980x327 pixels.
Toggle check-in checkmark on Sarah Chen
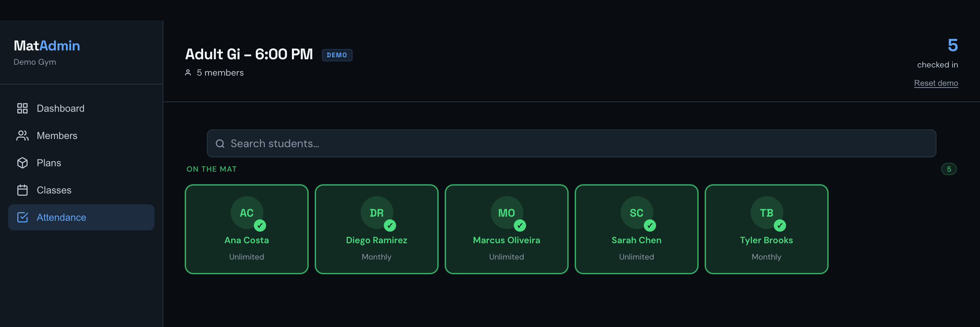(x=650, y=226)
